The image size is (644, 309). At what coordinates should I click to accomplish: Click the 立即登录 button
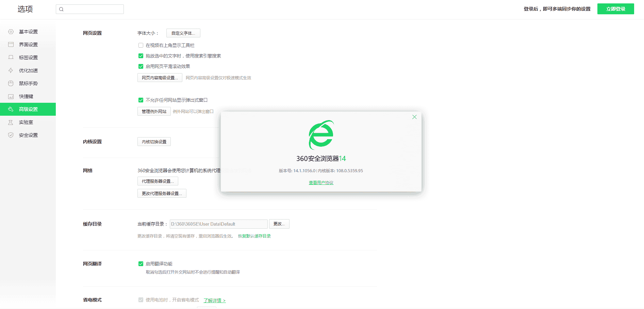click(x=616, y=9)
